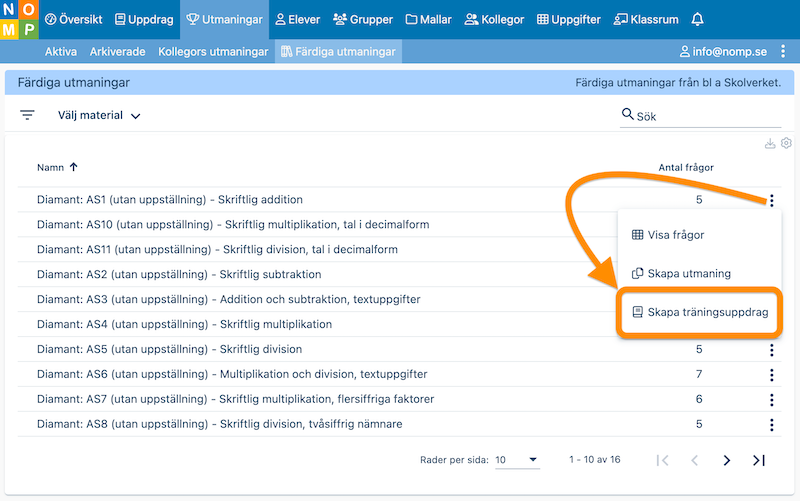Go to next page arrow
This screenshot has height=501, width=800.
(727, 460)
